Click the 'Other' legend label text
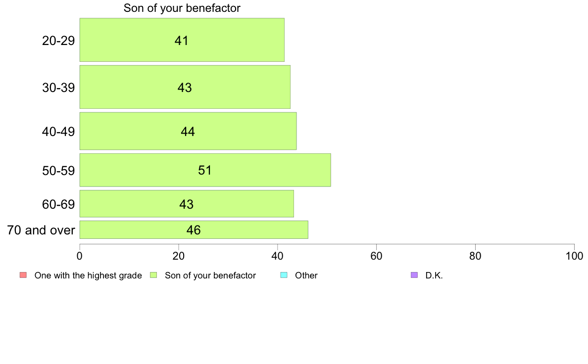 [306, 275]
